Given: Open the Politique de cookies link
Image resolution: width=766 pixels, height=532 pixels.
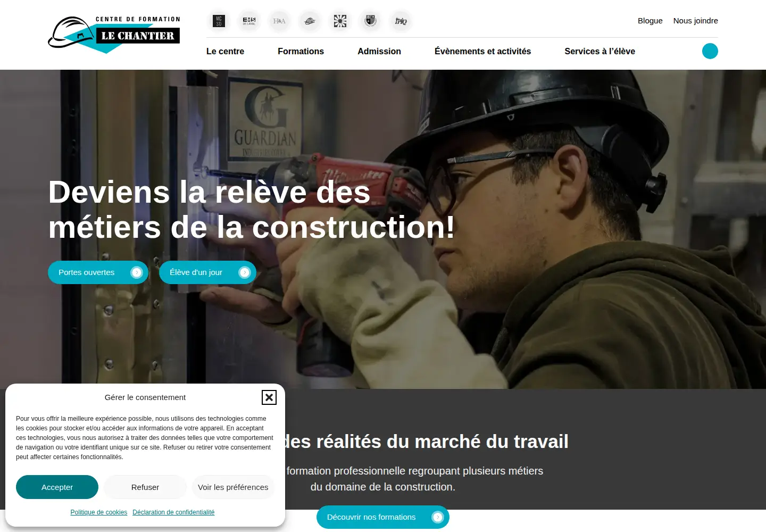Looking at the screenshot, I should coord(99,512).
